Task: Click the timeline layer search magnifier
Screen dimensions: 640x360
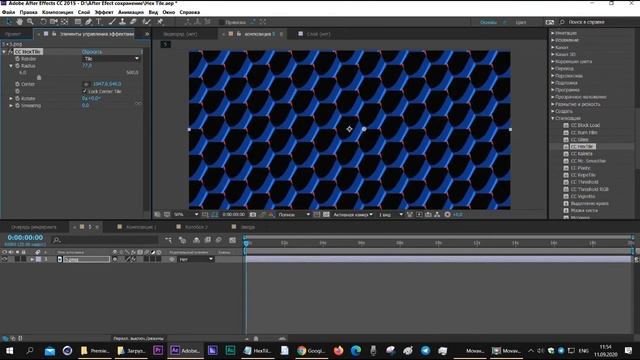Action: point(57,240)
